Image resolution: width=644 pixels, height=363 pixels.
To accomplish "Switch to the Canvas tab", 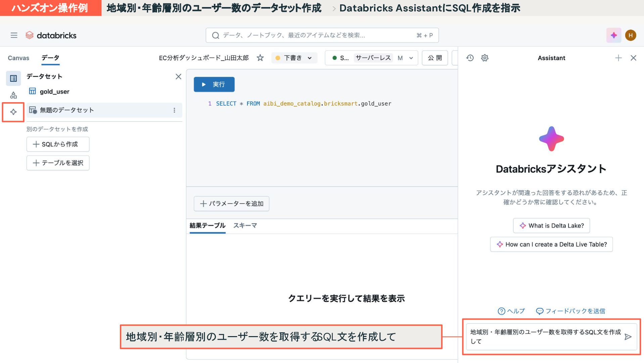I will [x=18, y=58].
